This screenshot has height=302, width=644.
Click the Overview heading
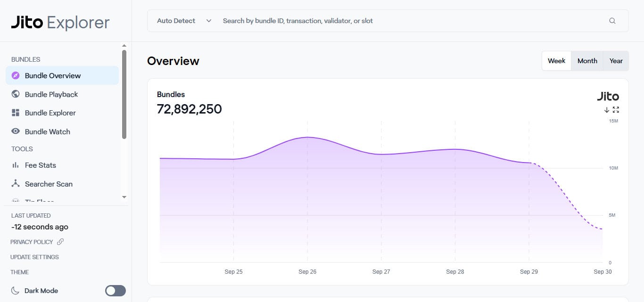pos(173,61)
